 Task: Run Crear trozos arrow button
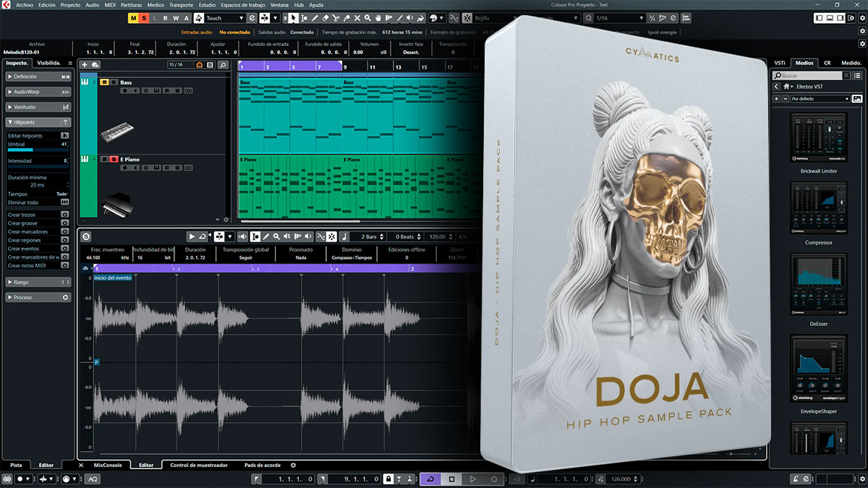64,215
